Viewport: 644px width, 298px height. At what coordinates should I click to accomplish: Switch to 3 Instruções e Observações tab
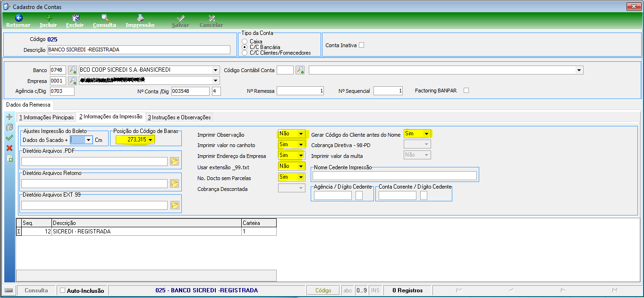click(179, 117)
